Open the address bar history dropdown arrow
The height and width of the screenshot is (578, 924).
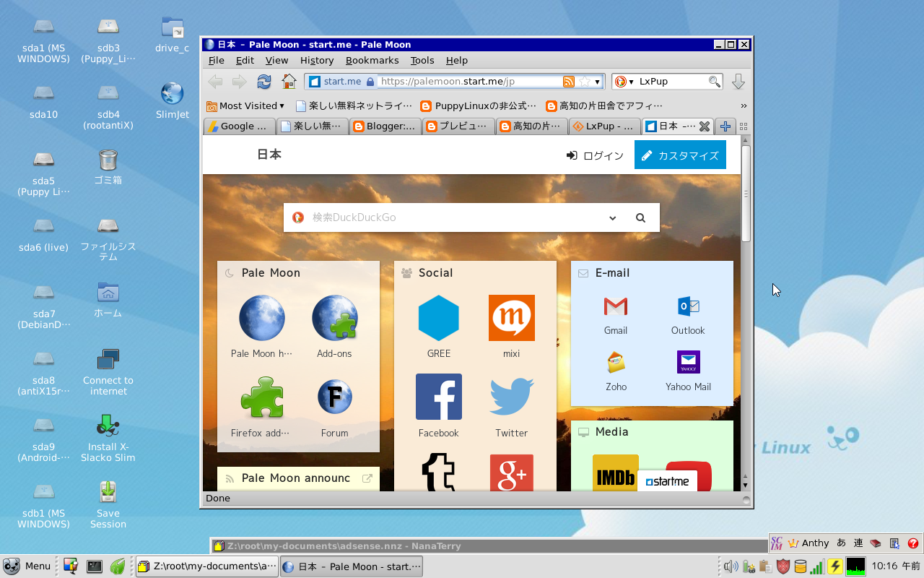[598, 82]
